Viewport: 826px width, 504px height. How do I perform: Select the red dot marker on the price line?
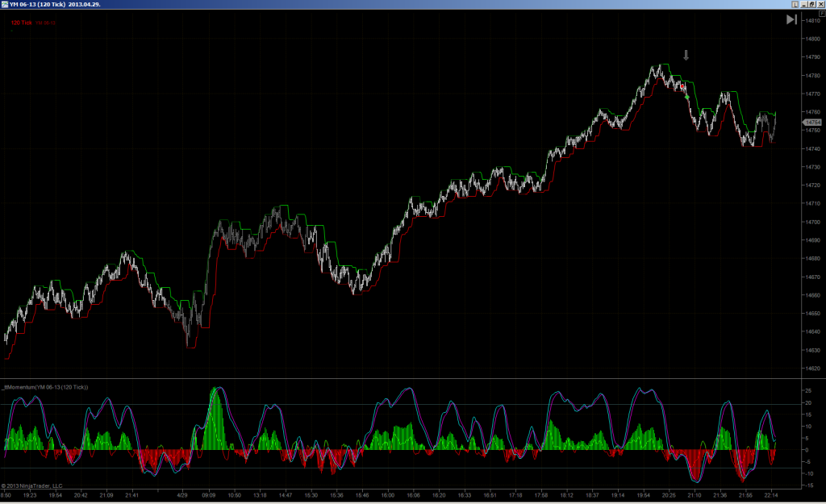(682, 86)
